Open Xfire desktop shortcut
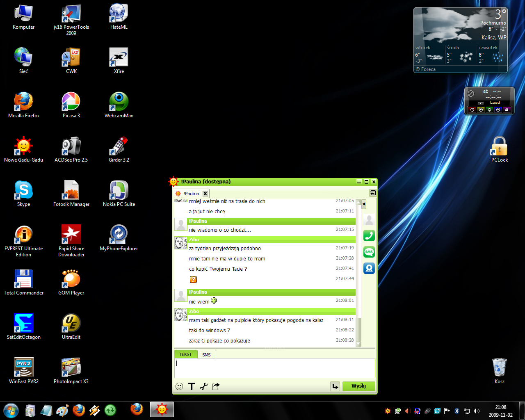525x420 pixels. pyautogui.click(x=119, y=61)
